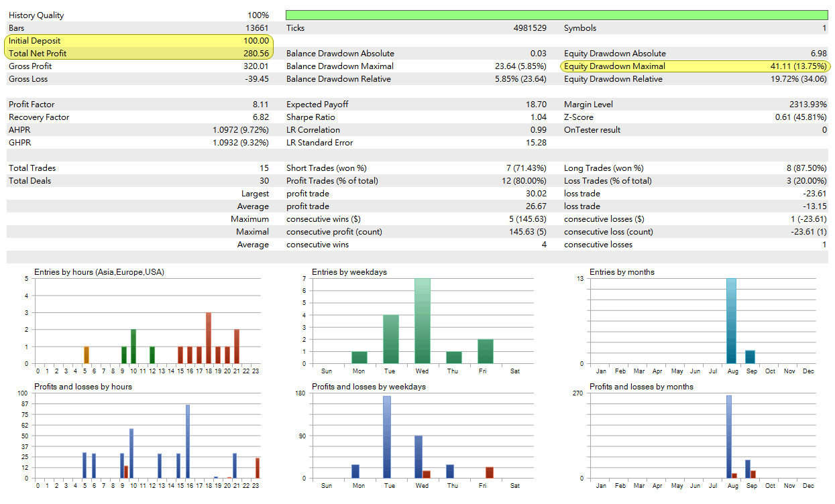The width and height of the screenshot is (835, 504).
Task: Click the green History Quality progress bar
Action: 557,15
